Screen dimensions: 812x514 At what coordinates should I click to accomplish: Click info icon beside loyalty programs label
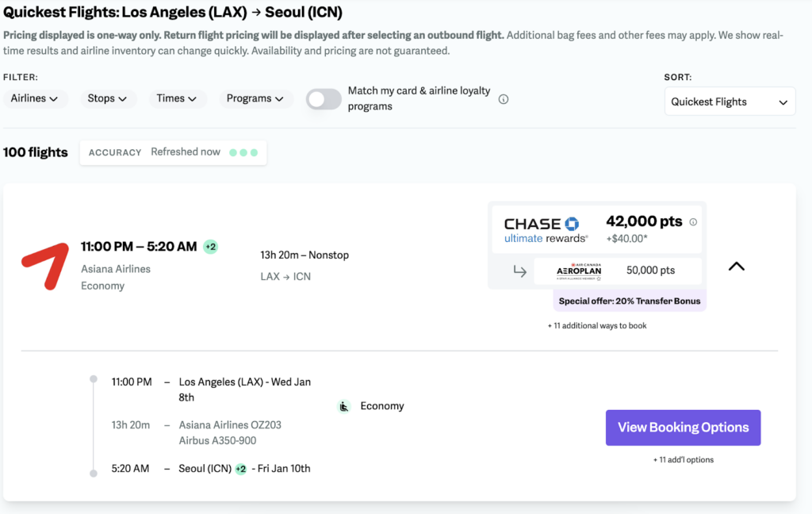(504, 99)
